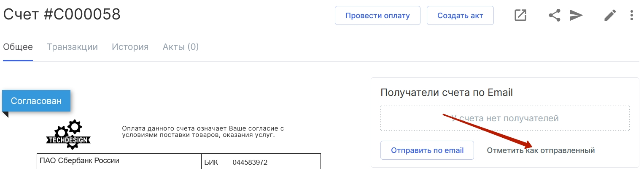Image resolution: width=644 pixels, height=169 pixels.
Task: Open invoice in new window icon
Action: coord(520,16)
